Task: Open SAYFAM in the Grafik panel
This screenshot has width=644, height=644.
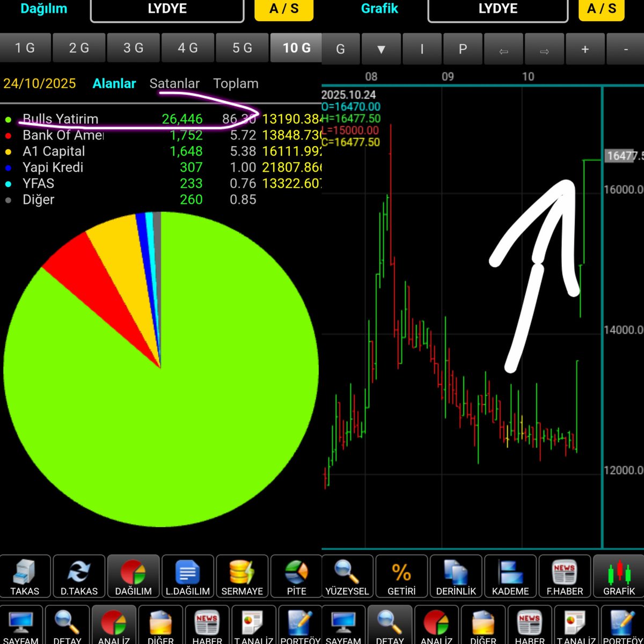Action: click(343, 625)
